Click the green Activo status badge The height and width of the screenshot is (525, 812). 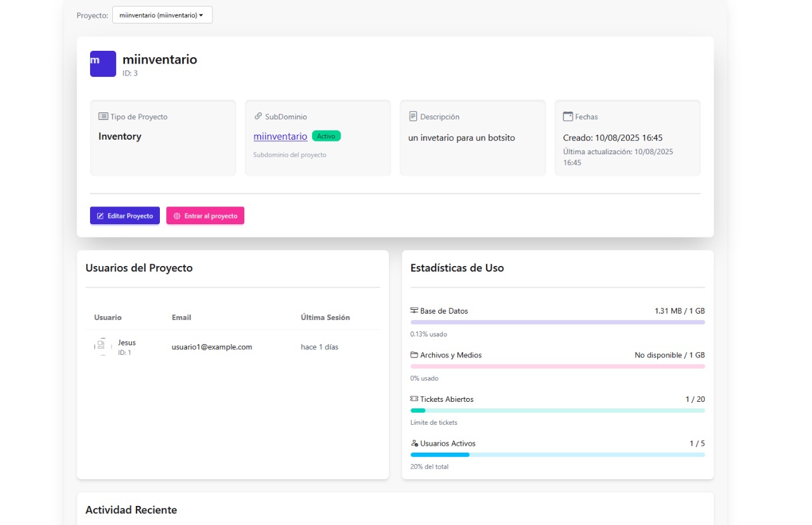coord(326,136)
